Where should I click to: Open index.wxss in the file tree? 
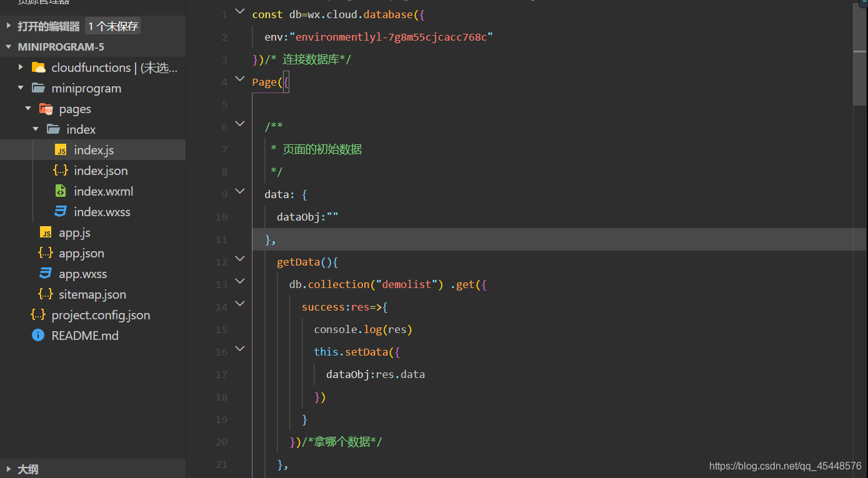pos(92,212)
